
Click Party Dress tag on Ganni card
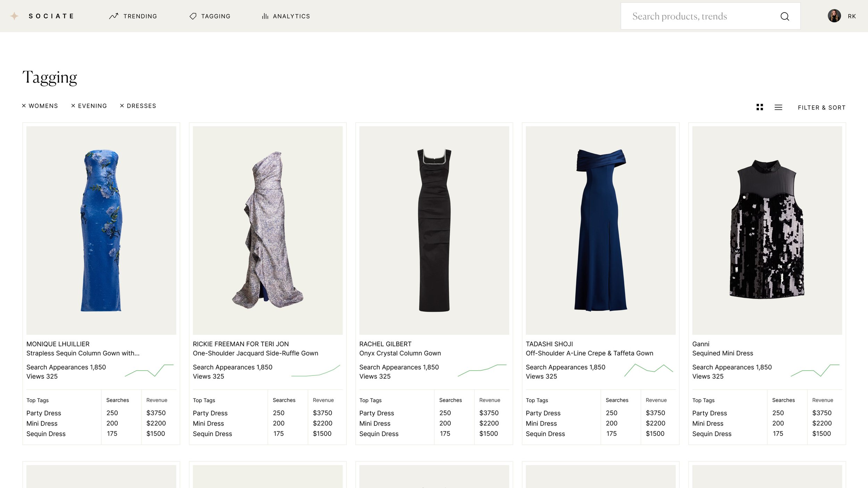[710, 413]
